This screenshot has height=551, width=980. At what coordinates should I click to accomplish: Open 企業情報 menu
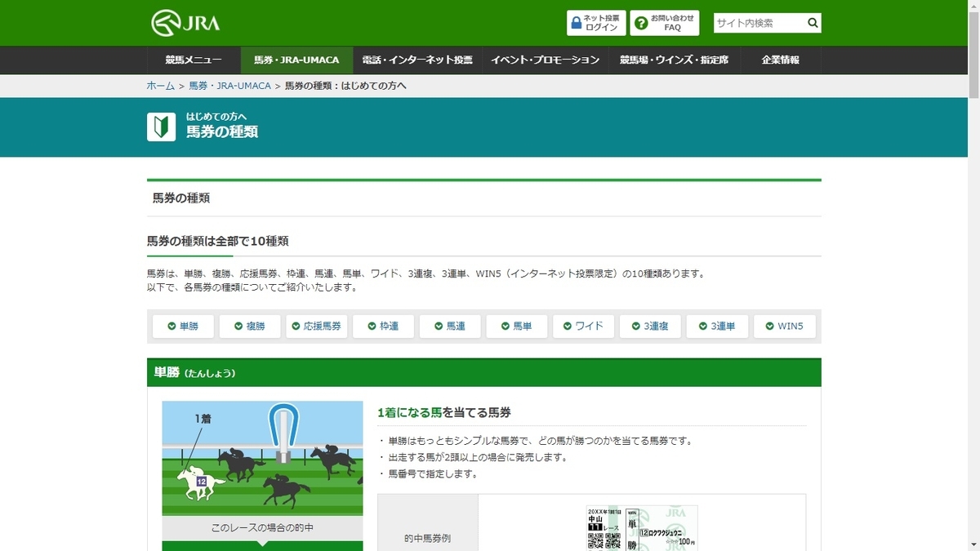(x=781, y=60)
